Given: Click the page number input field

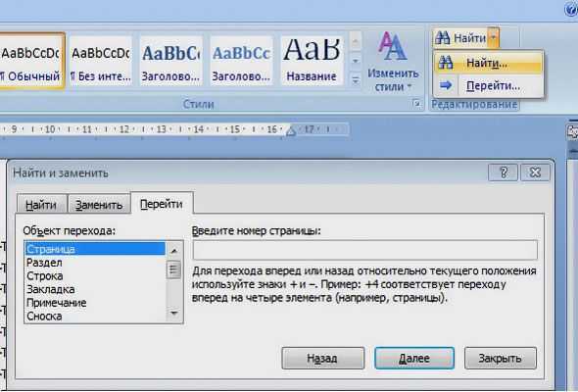Looking at the screenshot, I should (365, 250).
